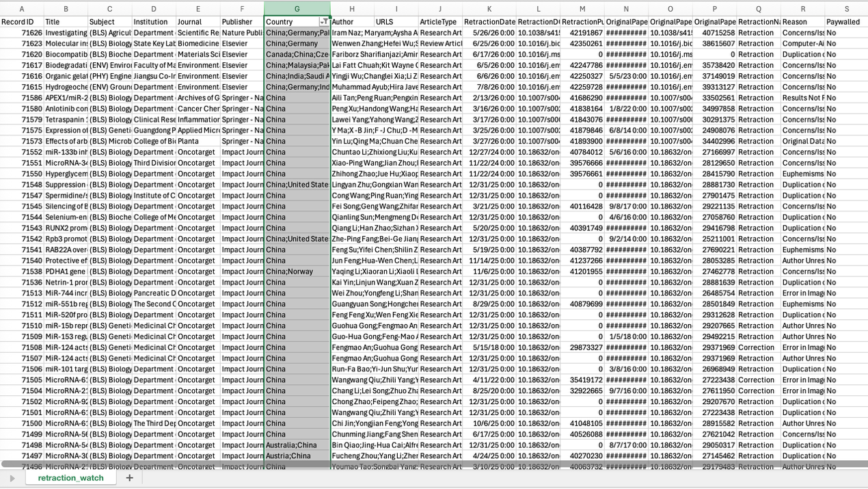
Task: Select column G header
Action: tap(297, 9)
